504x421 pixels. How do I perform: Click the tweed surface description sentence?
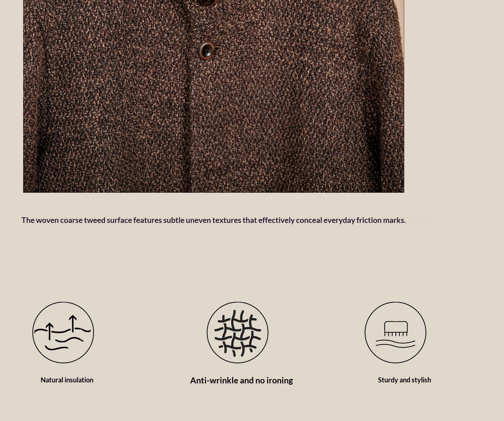click(214, 220)
